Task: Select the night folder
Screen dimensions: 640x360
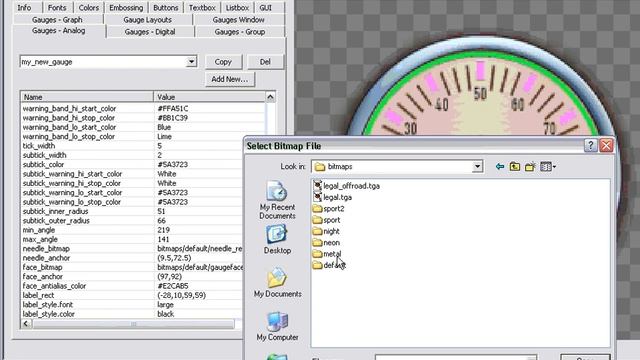Action: pyautogui.click(x=326, y=231)
